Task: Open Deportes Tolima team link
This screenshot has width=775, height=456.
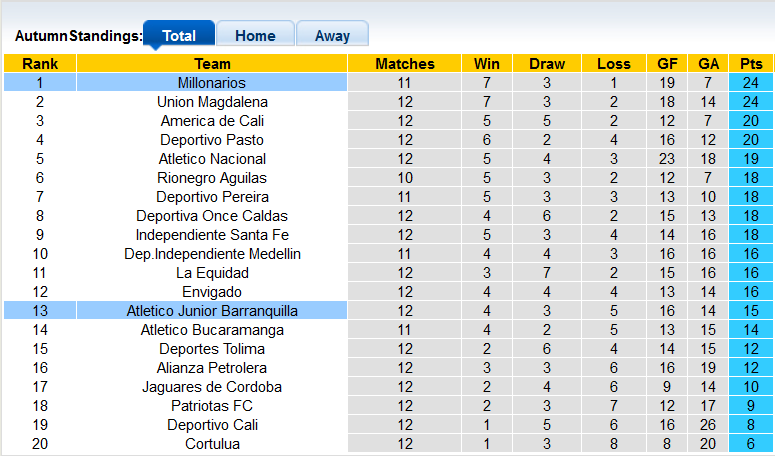Action: coord(212,349)
